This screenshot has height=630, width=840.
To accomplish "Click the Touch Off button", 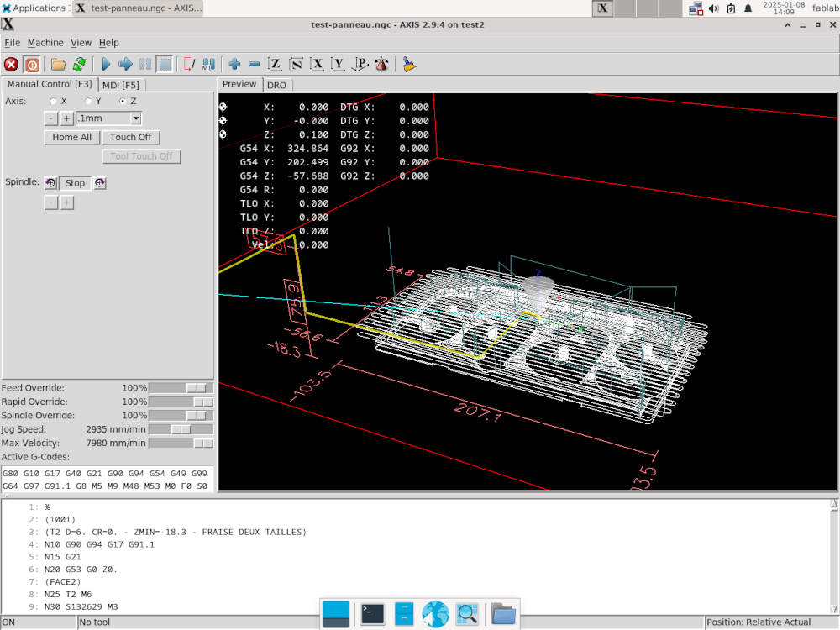I will pyautogui.click(x=131, y=137).
